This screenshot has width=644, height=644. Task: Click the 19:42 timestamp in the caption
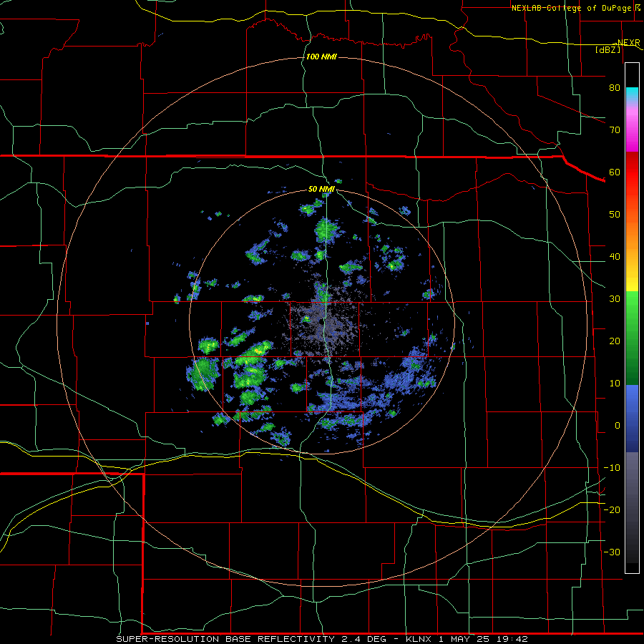click(513, 639)
